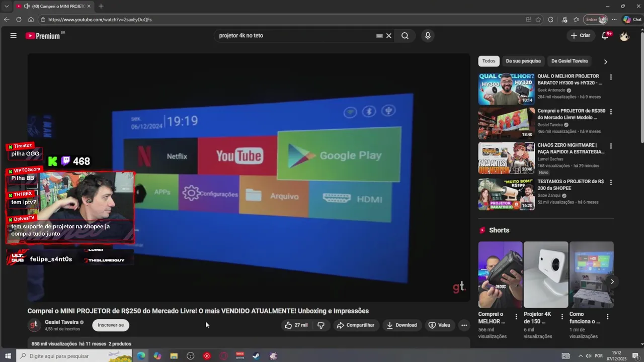This screenshot has width=644, height=362.
Task: Open the browser media control icon
Action: (x=564, y=20)
